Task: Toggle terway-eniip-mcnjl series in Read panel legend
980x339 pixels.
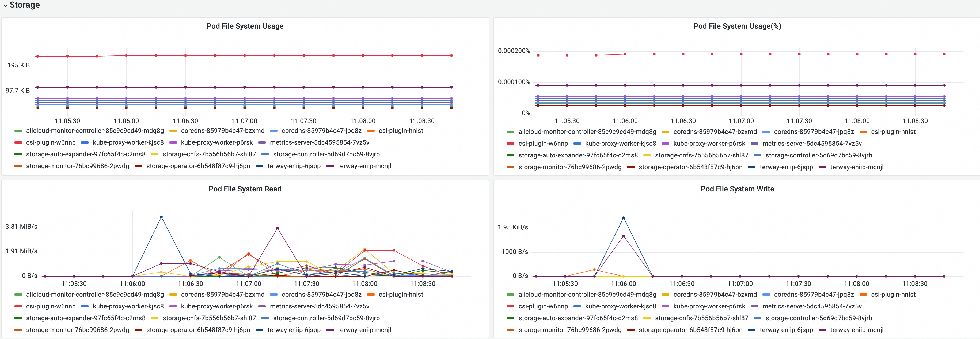Action: pyautogui.click(x=364, y=330)
